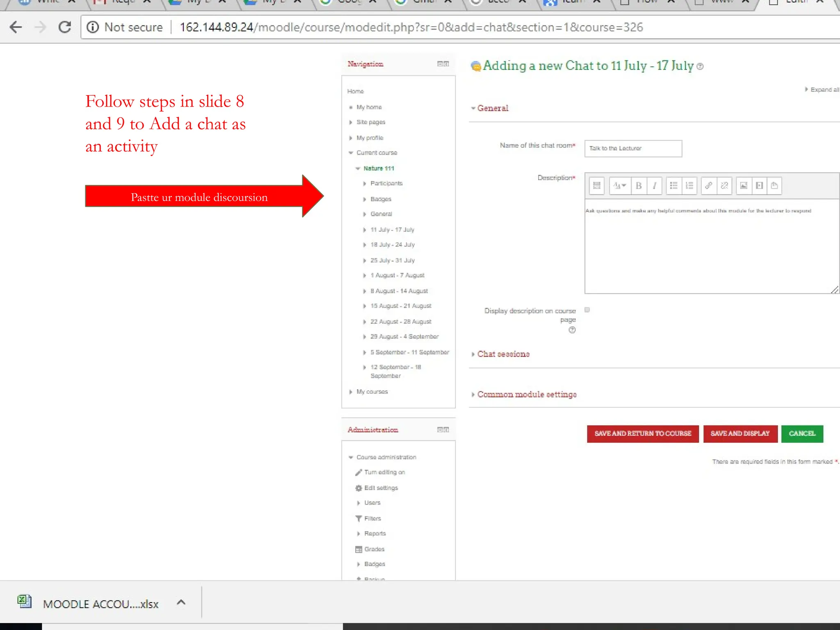
Task: Go back with browser back arrow
Action: point(16,27)
